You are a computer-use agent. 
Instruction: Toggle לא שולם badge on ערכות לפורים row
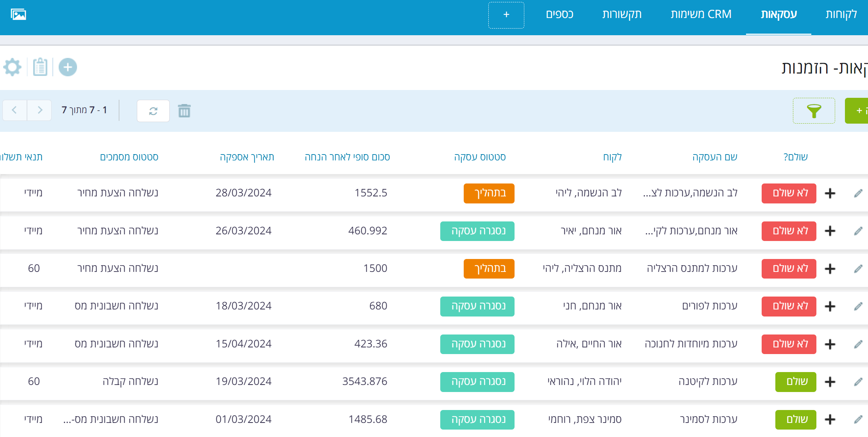pos(789,306)
